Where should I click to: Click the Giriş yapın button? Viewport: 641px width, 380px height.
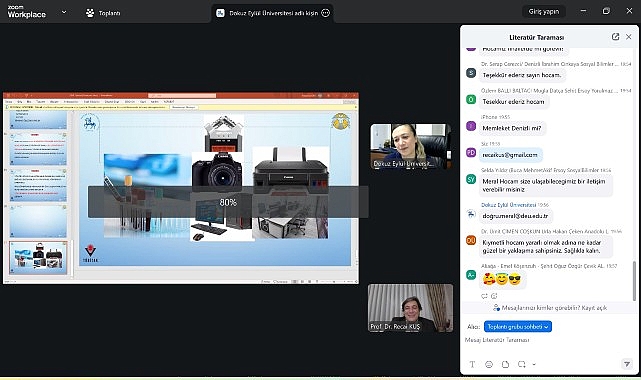tap(544, 11)
